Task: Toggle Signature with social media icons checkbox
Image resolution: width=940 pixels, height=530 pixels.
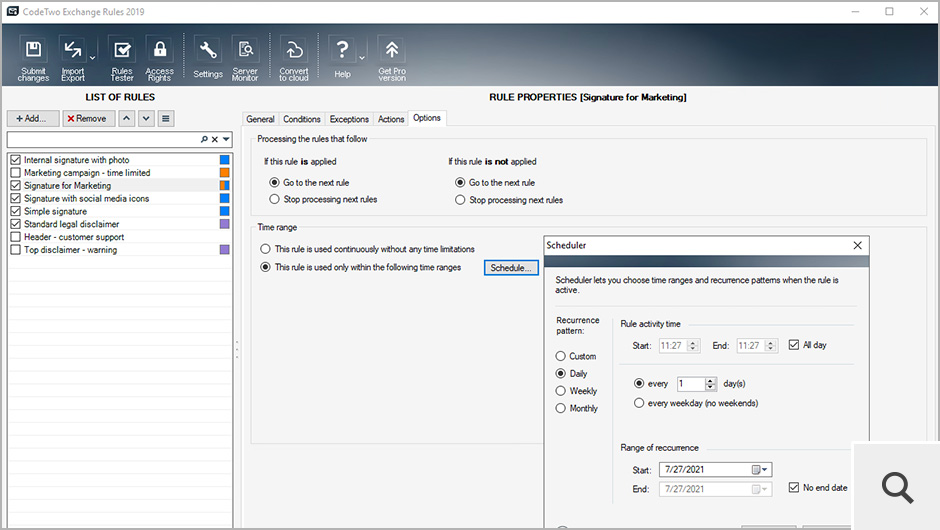Action: 16,198
